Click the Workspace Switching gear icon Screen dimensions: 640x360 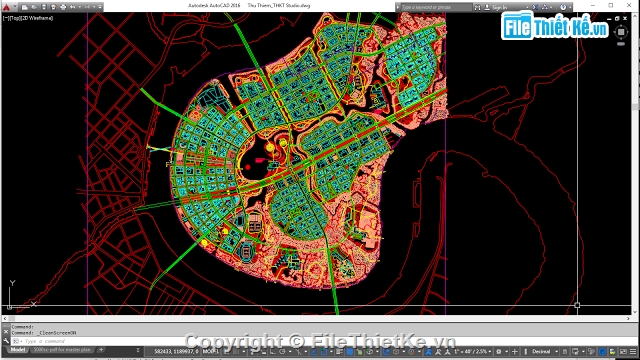(499, 351)
